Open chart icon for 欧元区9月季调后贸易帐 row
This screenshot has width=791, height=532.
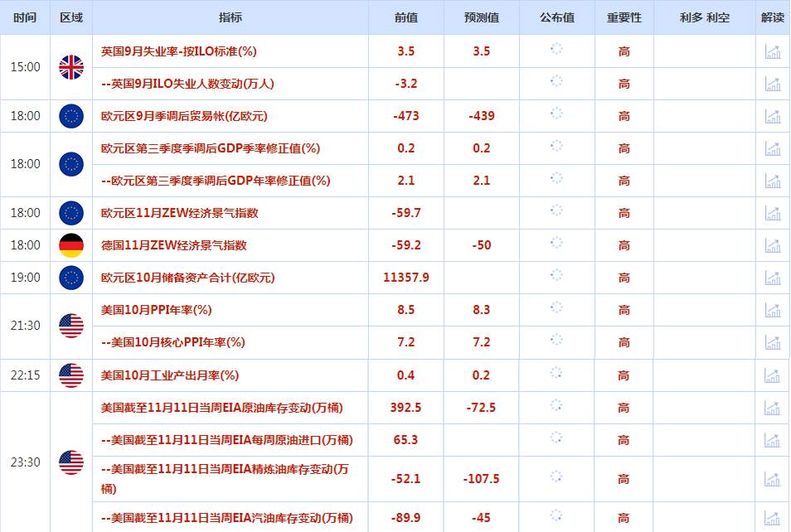point(772,116)
